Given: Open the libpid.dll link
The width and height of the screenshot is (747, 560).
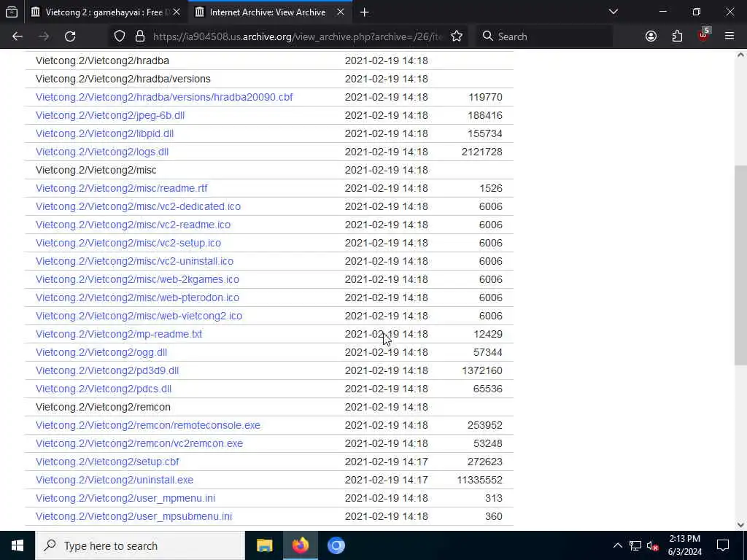Looking at the screenshot, I should (104, 133).
